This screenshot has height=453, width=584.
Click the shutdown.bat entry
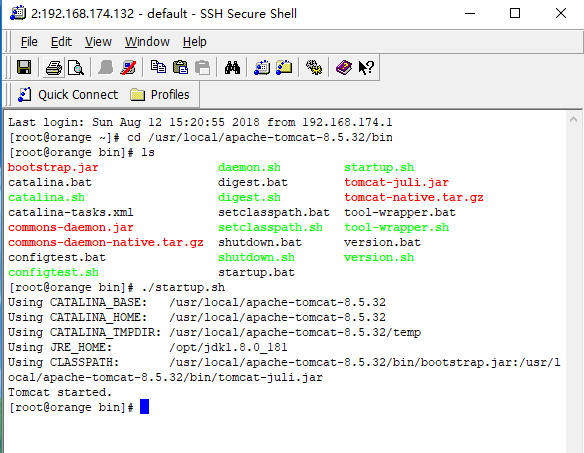click(x=260, y=242)
